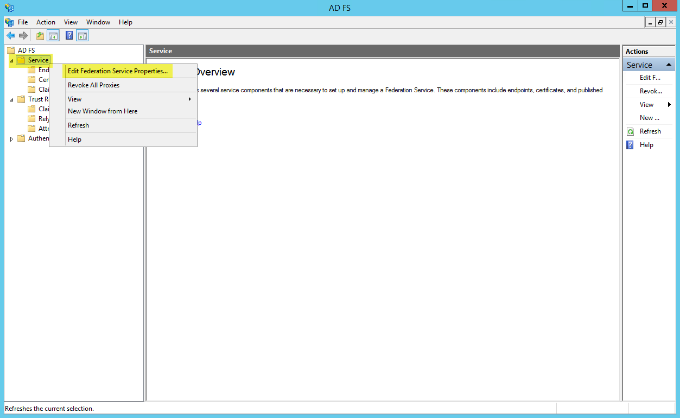Click the Back arrow toolbar icon

10,35
